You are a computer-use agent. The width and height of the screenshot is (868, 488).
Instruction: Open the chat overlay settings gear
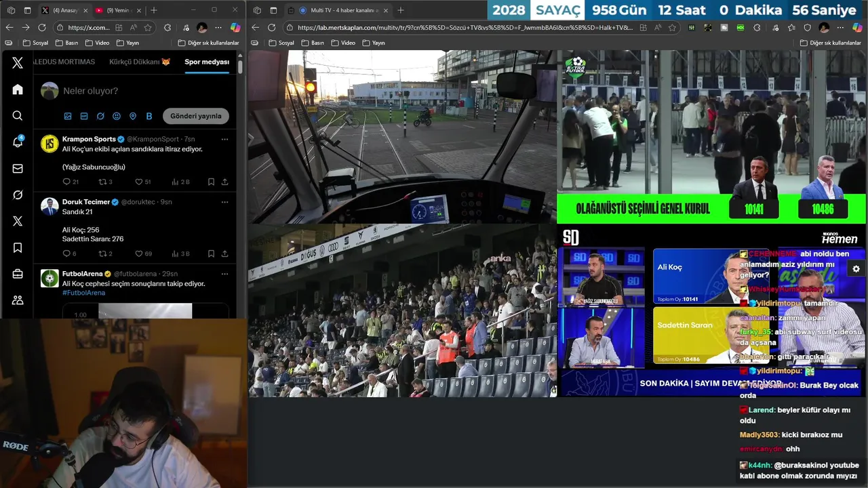coord(856,269)
